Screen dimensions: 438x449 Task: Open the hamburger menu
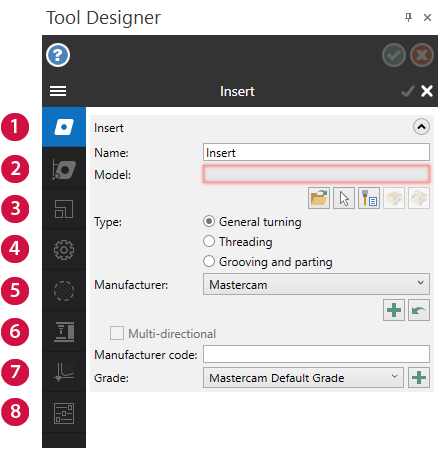tap(58, 91)
